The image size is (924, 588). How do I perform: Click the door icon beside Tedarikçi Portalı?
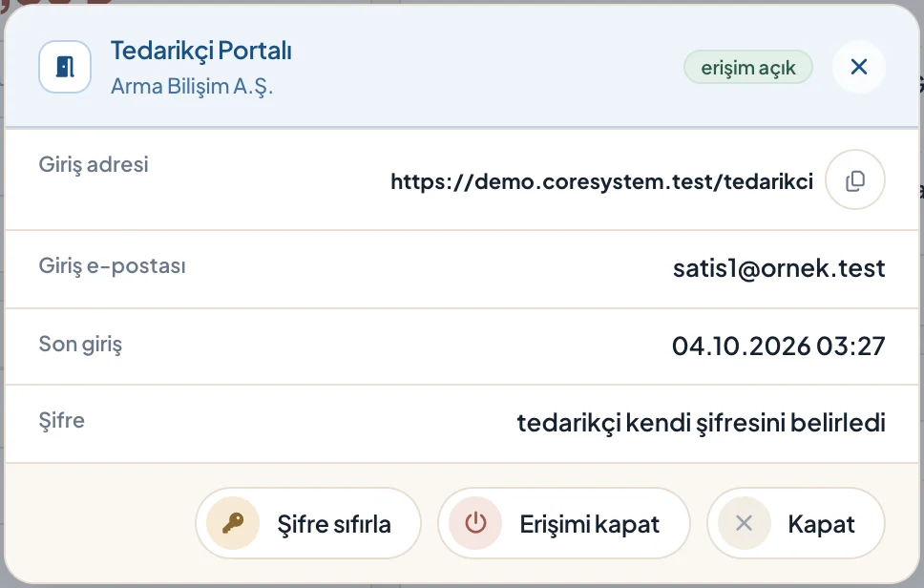click(x=65, y=67)
